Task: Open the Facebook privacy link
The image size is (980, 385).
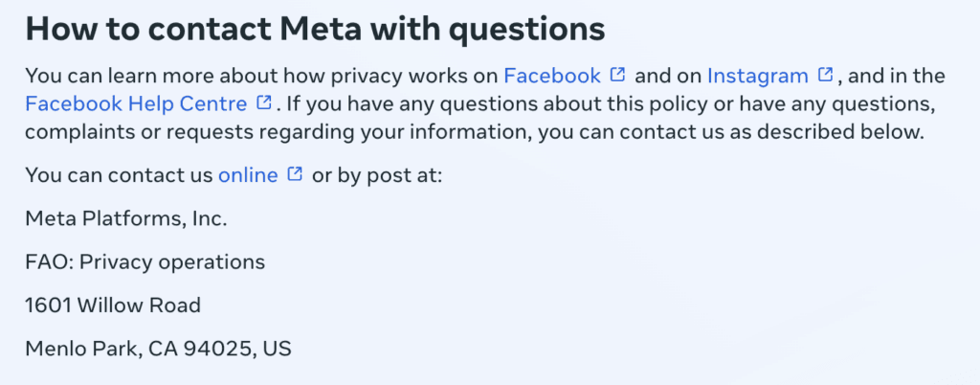Action: tap(552, 77)
